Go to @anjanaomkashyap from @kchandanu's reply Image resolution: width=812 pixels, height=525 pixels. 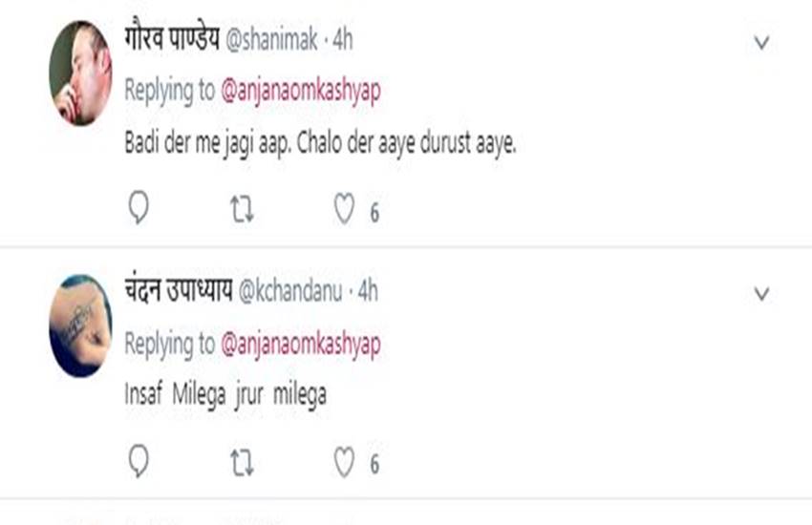[x=300, y=344]
